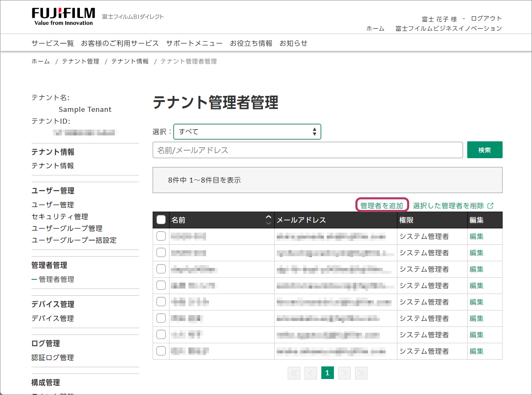Viewport: 532px width, 395px height.
Task: Open the お客様のご利用サービス menu
Action: pos(120,43)
